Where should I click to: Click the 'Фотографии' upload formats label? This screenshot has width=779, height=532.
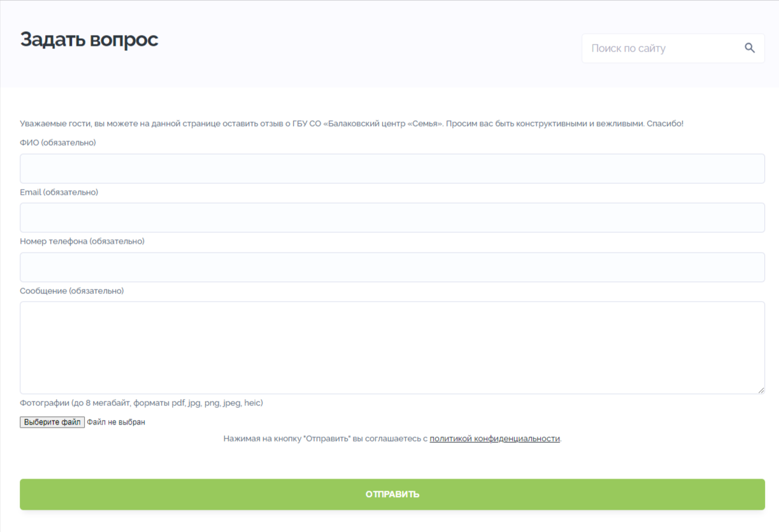(141, 403)
